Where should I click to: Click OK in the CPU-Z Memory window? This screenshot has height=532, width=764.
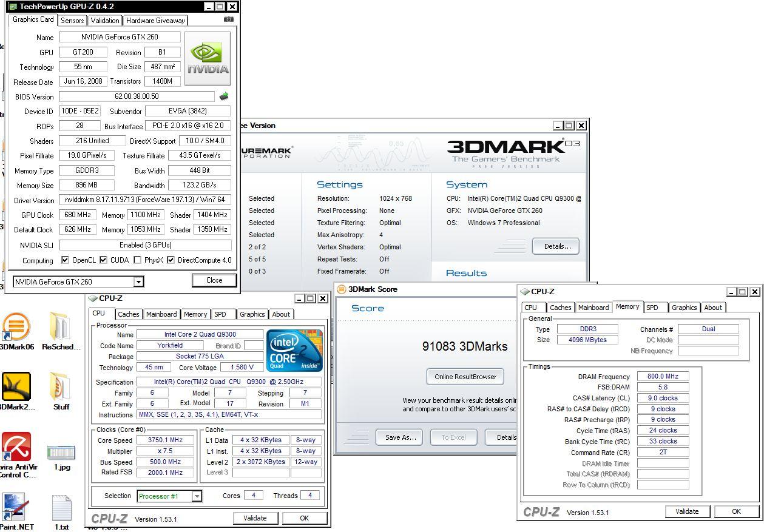(736, 511)
